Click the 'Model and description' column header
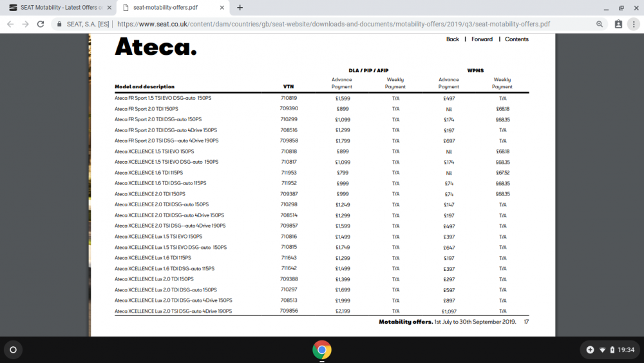Screen dimensions: 644x363 (x=144, y=87)
